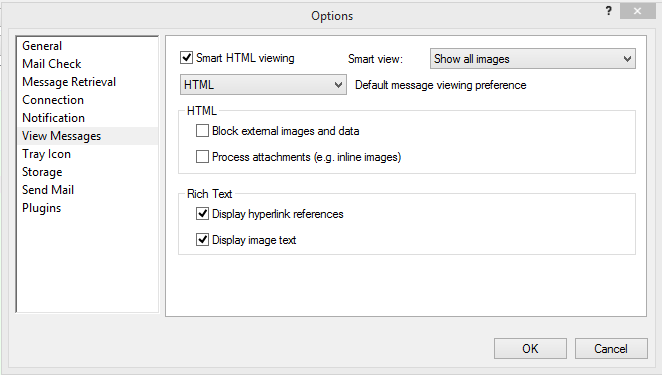Enable Process attachments checkbox

tap(202, 157)
